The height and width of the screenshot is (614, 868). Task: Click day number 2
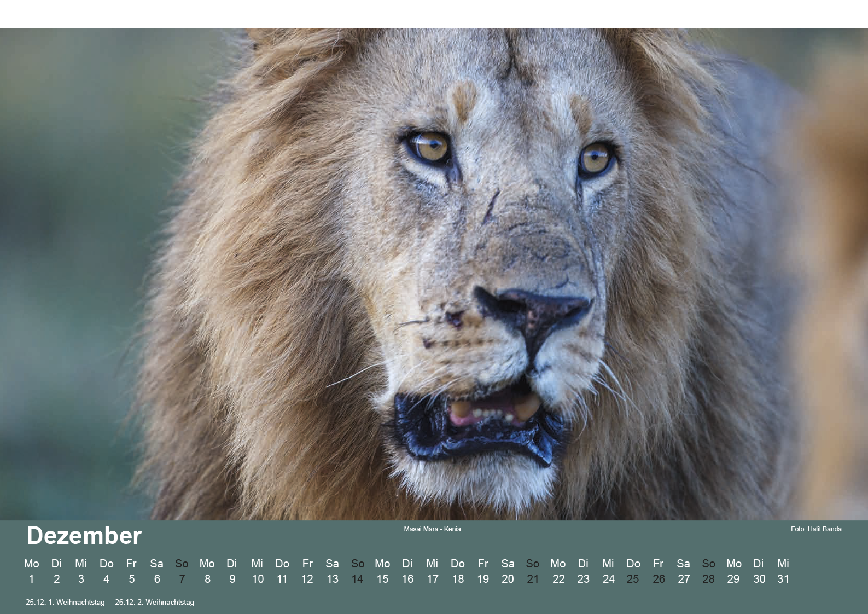coord(56,579)
